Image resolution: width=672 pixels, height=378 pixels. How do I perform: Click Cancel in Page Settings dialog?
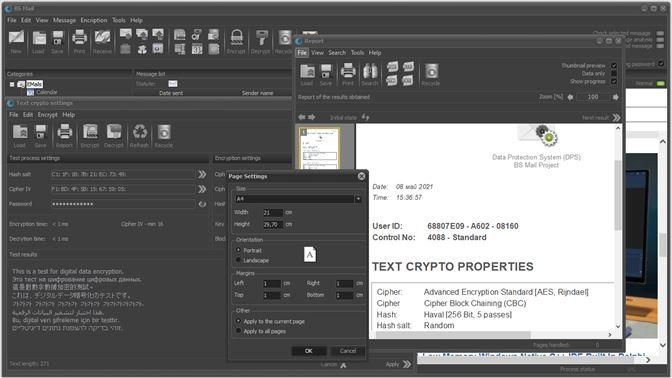[348, 351]
